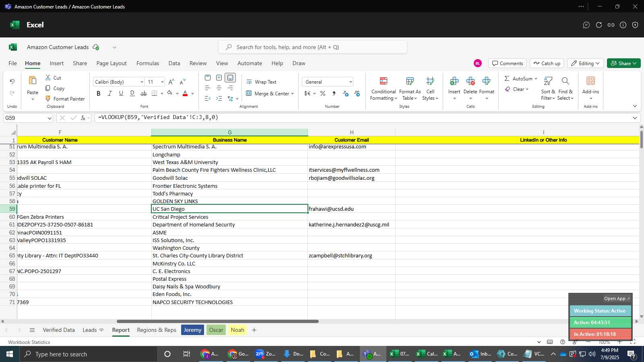Image resolution: width=644 pixels, height=362 pixels.
Task: Toggle Underline formatting
Action: [x=121, y=93]
